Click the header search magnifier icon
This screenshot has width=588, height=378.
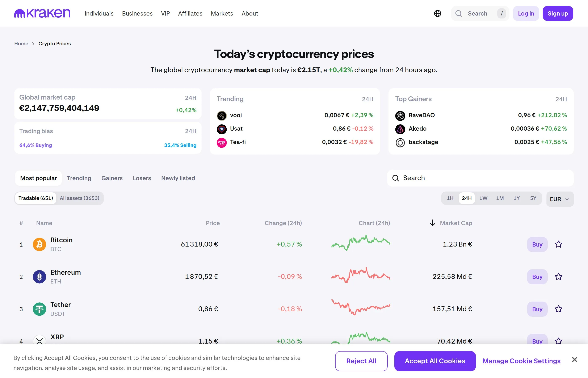pos(458,13)
